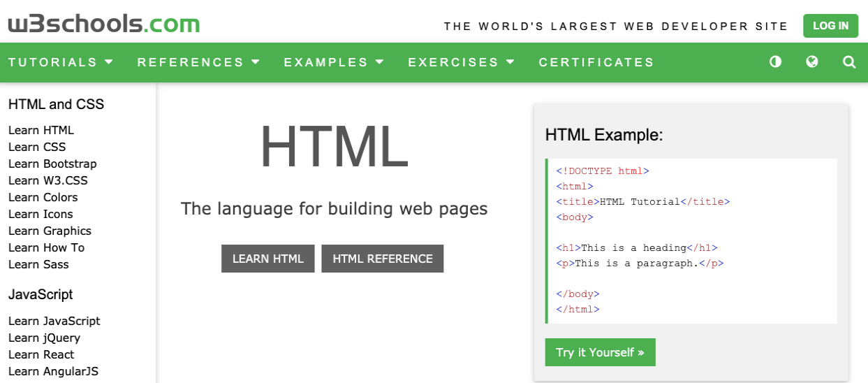868x383 pixels.
Task: Open Learn Bootstrap sidebar link
Action: [52, 164]
